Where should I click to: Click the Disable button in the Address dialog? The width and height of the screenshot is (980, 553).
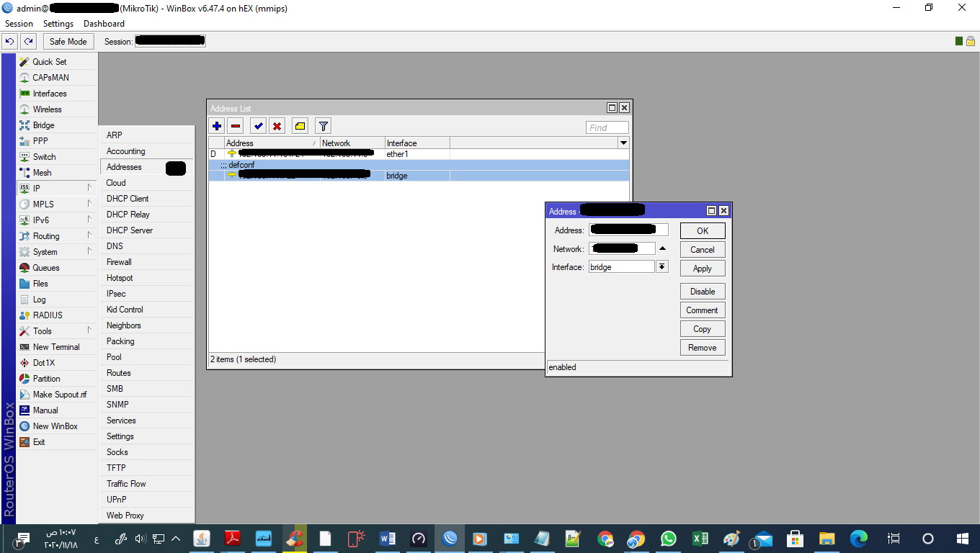point(703,292)
